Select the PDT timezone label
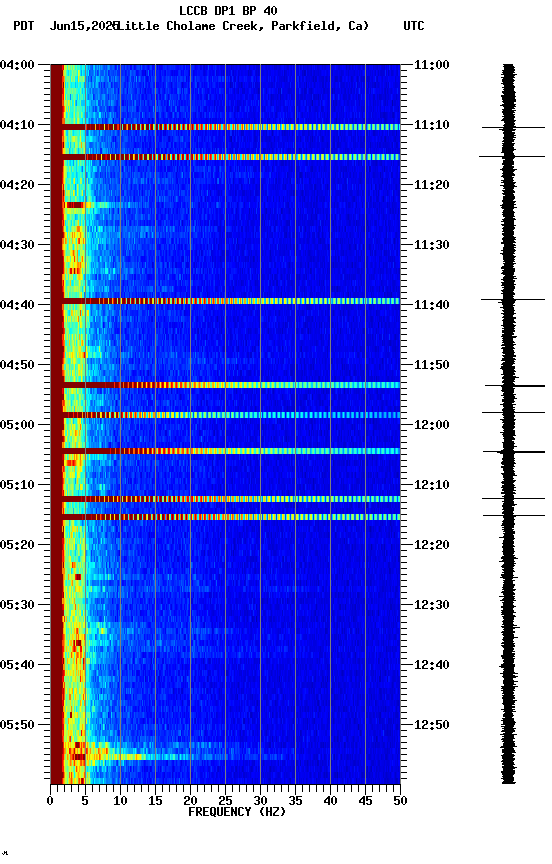The height and width of the screenshot is (864, 552). (24, 26)
